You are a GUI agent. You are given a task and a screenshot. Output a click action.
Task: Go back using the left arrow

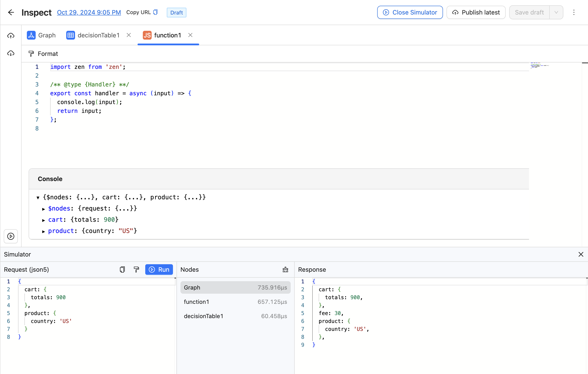(11, 13)
